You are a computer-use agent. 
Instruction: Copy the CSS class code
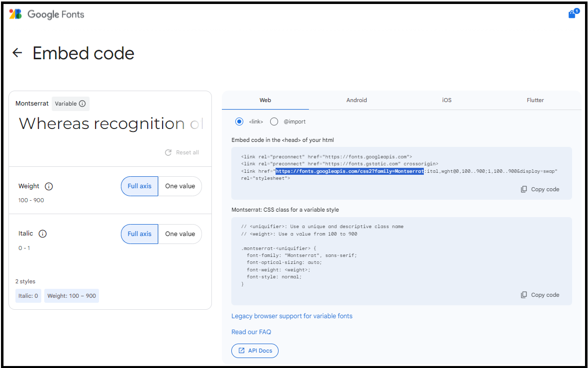click(540, 295)
